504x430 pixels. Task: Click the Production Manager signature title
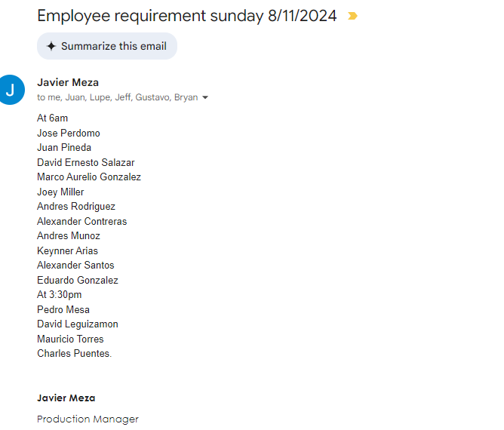[88, 419]
